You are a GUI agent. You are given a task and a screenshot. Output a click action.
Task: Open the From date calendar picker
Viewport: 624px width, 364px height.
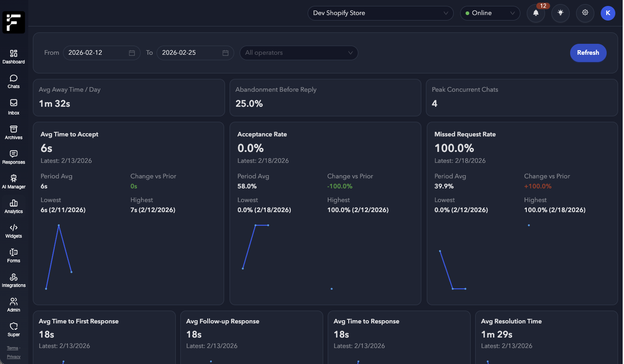132,52
